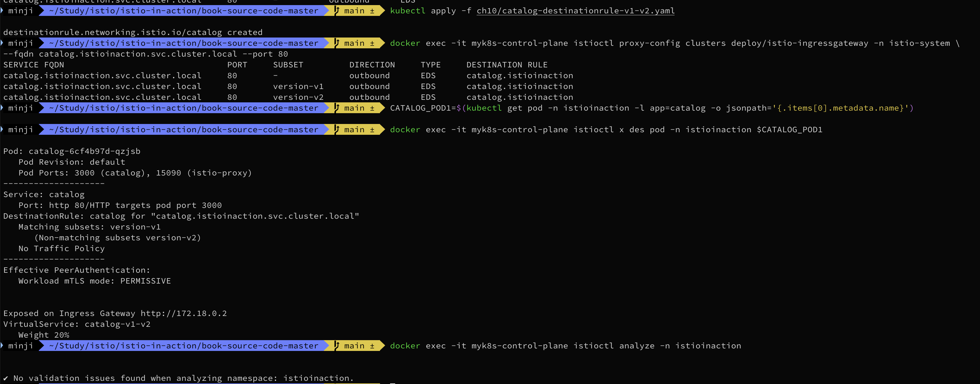Click the checkmark before No validation issues
980x384 pixels.
click(x=6, y=378)
